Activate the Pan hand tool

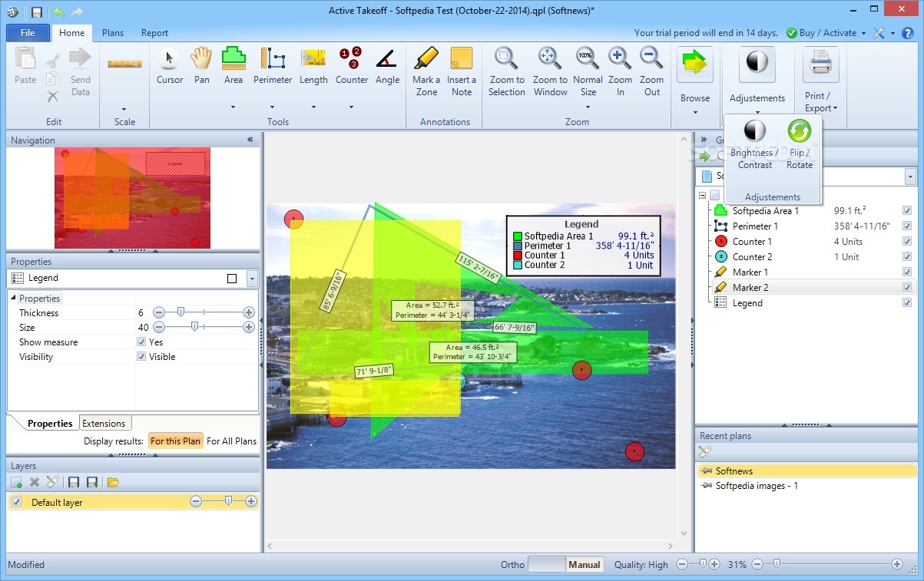tap(202, 67)
